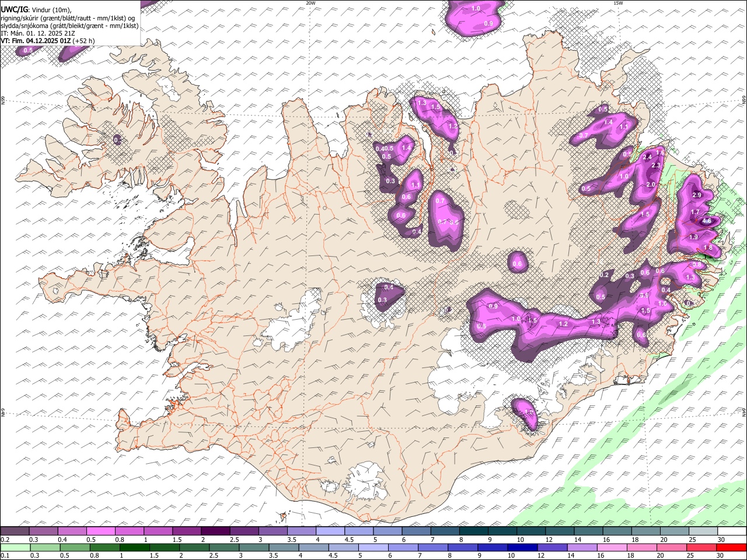Select the darkest purple snow swatch starting at 2

(x=215, y=531)
